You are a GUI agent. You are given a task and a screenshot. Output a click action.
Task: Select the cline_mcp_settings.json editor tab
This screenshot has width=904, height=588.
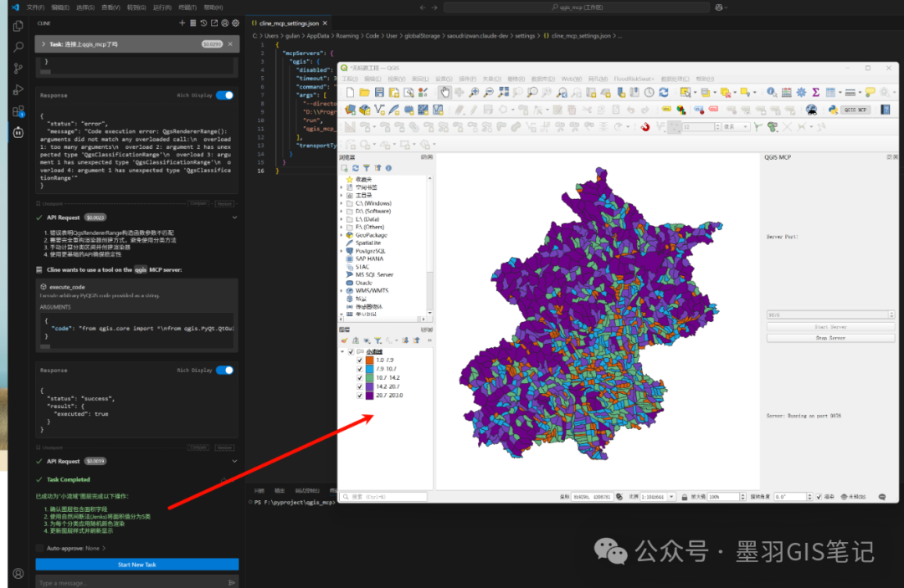[x=287, y=24]
